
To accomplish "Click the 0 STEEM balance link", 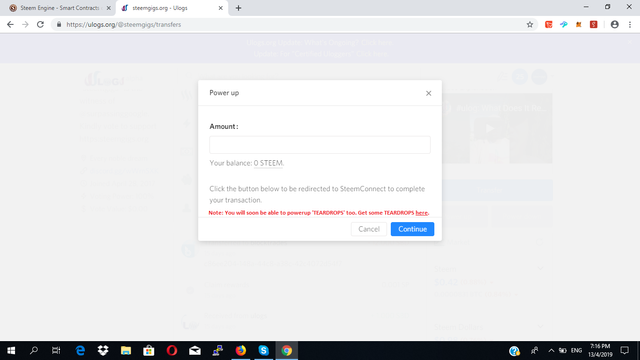I will tap(268, 163).
